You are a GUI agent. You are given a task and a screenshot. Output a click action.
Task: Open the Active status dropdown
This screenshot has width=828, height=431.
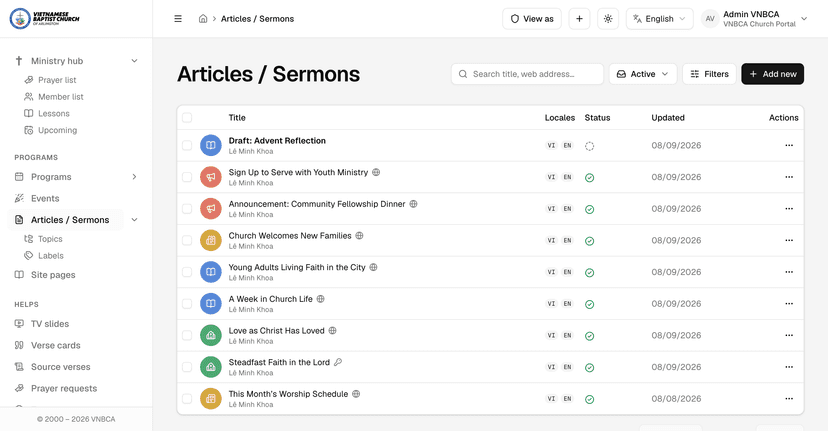click(643, 74)
